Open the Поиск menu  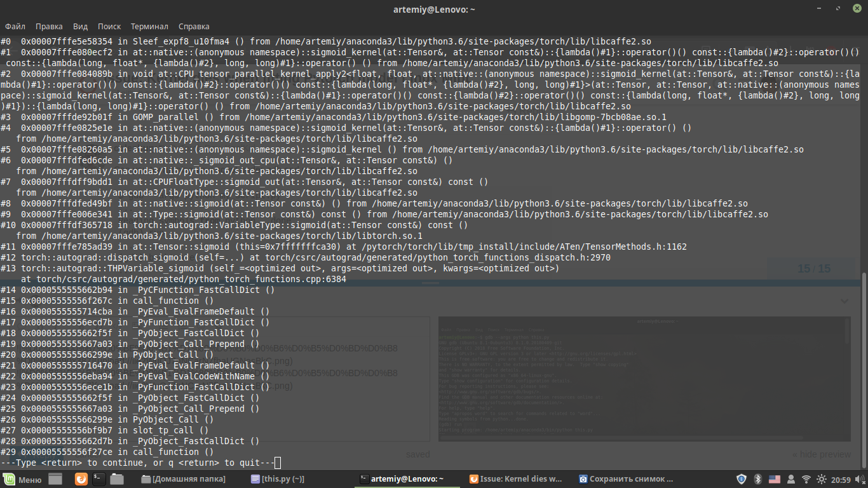coord(109,27)
